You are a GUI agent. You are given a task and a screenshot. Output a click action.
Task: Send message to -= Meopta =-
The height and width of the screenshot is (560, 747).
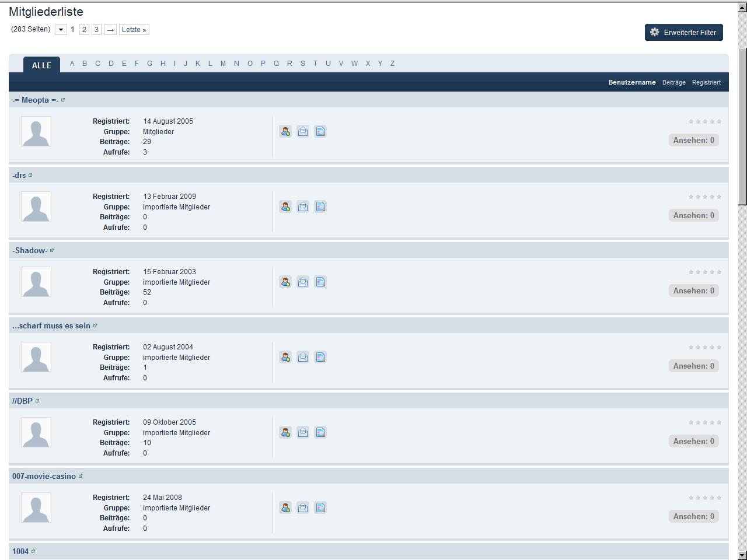click(x=303, y=131)
